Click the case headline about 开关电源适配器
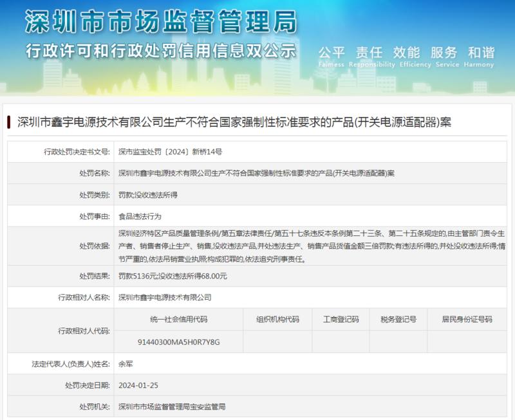Image resolution: width=515 pixels, height=420 pixels. pyautogui.click(x=234, y=122)
